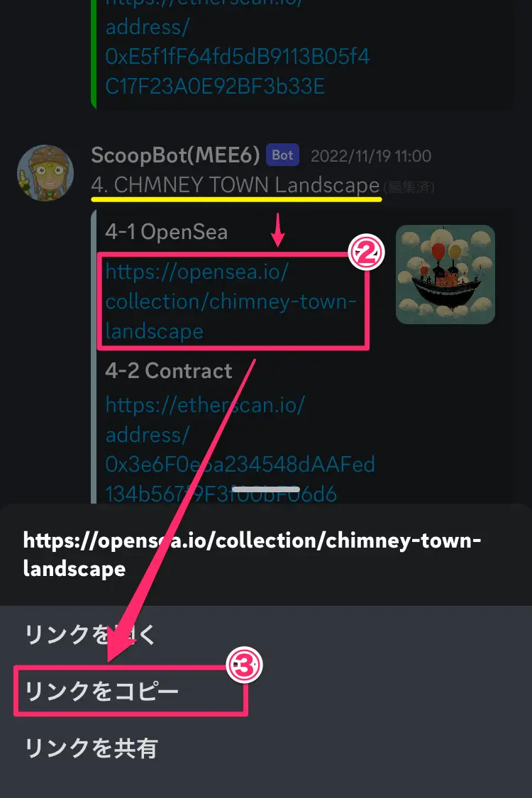Tap the 4-1 OpenSea embed title
532x798 pixels.
[167, 232]
